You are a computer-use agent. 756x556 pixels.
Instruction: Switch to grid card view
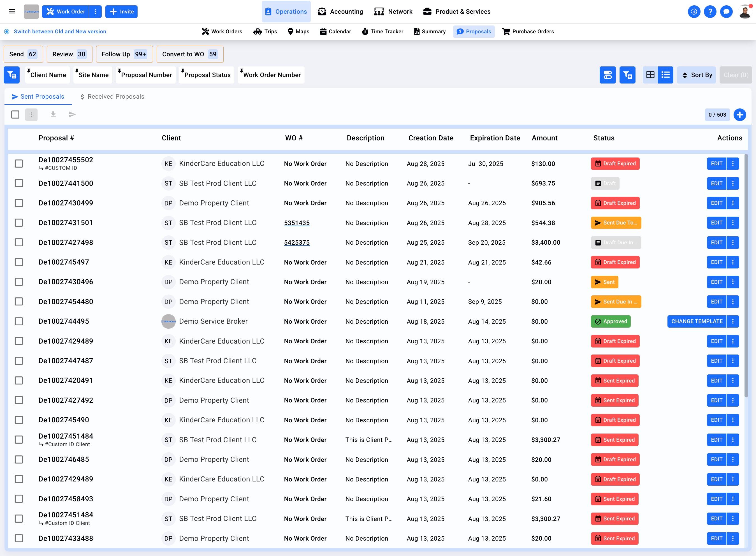tap(650, 75)
